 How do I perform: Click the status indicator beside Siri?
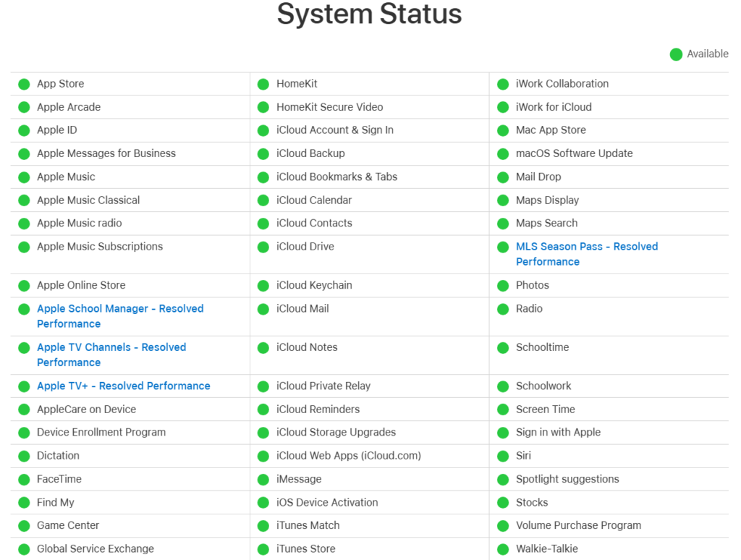[503, 456]
